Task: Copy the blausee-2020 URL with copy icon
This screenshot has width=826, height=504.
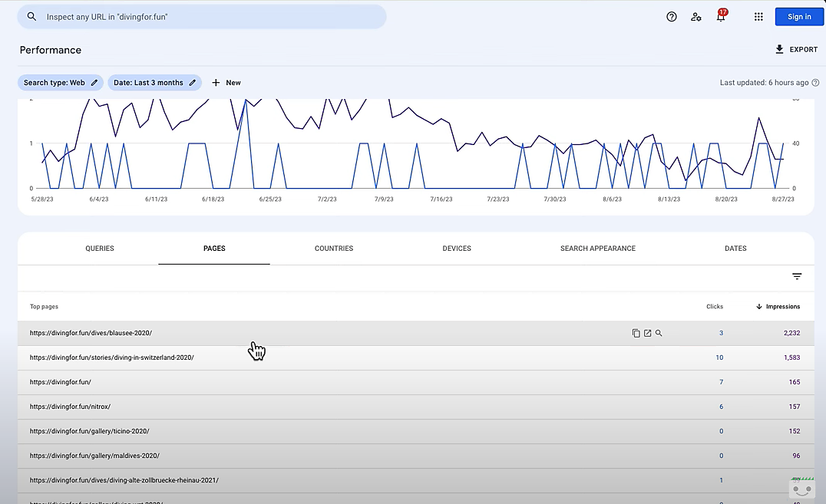Action: coord(636,333)
